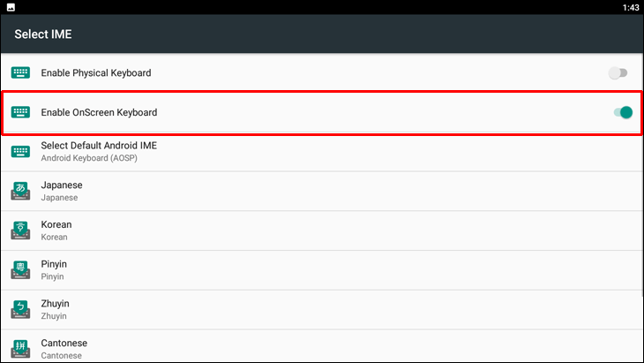Choose the Cantonese input method
Screen dimensions: 644x363
[x=64, y=348]
